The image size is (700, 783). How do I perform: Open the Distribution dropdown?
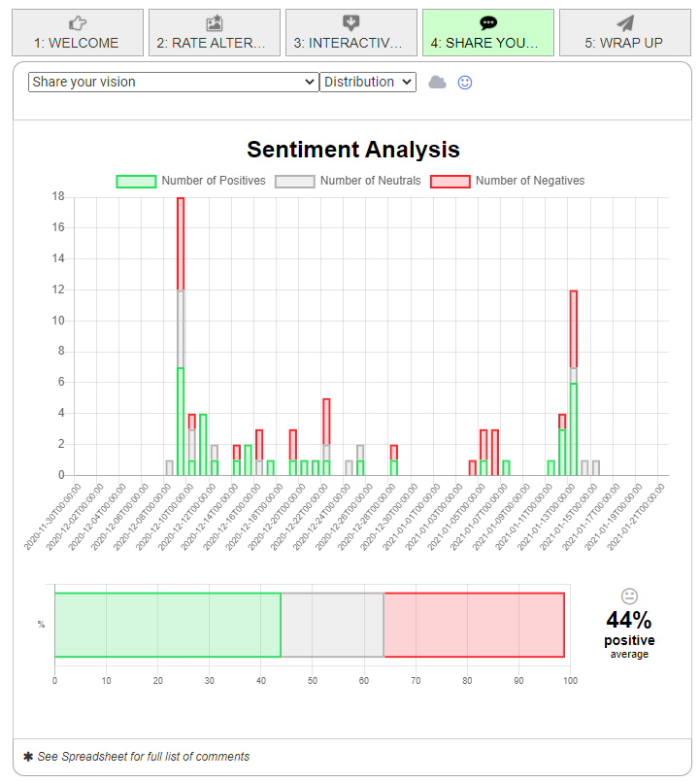click(367, 83)
